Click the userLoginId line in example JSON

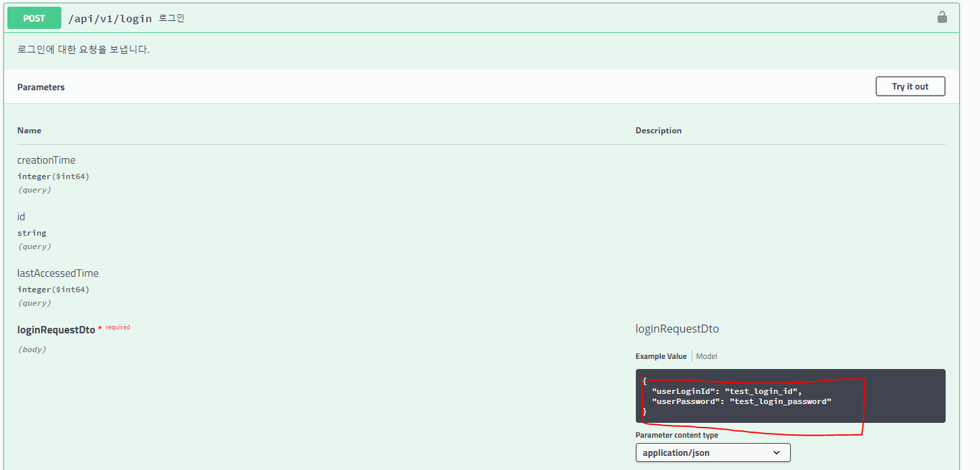pos(727,391)
